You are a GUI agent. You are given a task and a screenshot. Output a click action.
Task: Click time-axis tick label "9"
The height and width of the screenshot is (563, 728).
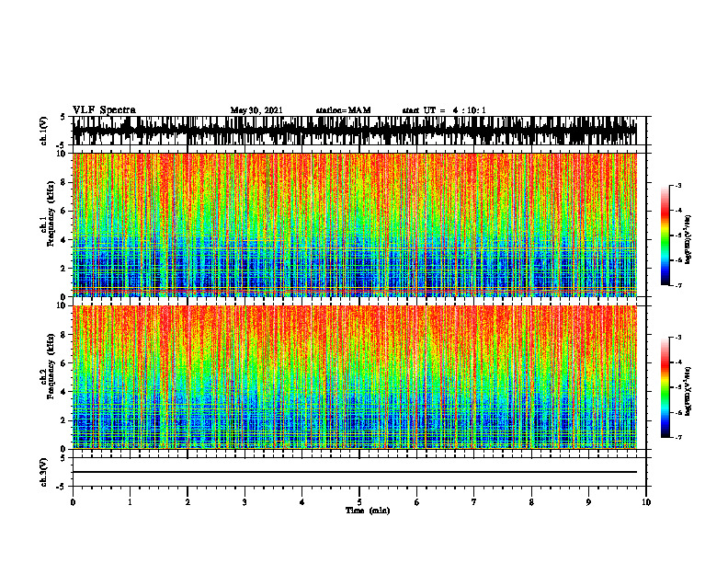coord(588,502)
